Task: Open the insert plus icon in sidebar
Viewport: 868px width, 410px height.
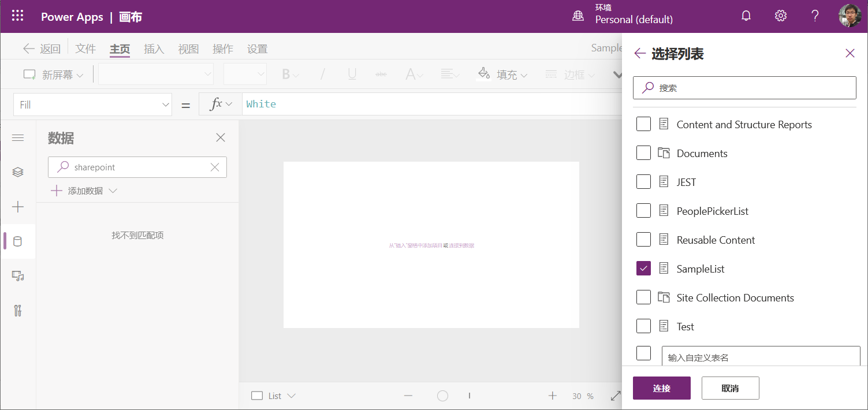Action: coord(18,207)
